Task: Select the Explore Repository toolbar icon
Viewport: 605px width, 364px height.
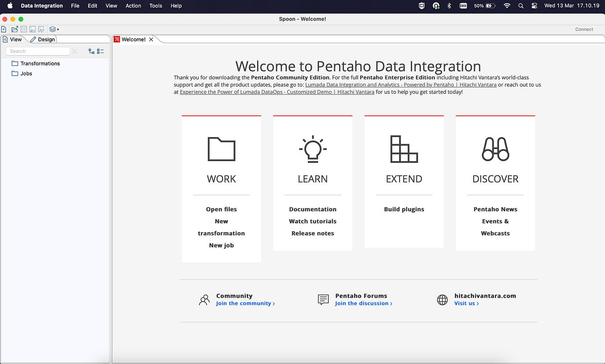Action: pyautogui.click(x=23, y=29)
